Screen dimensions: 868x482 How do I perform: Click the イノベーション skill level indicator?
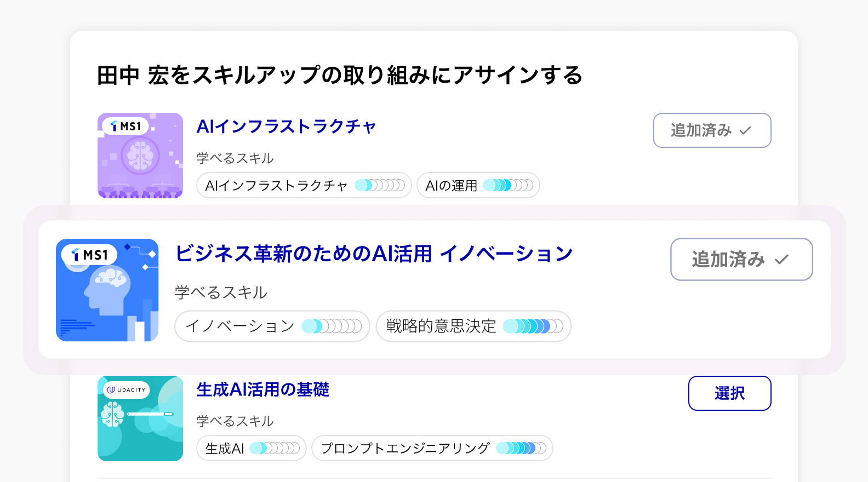pos(332,326)
